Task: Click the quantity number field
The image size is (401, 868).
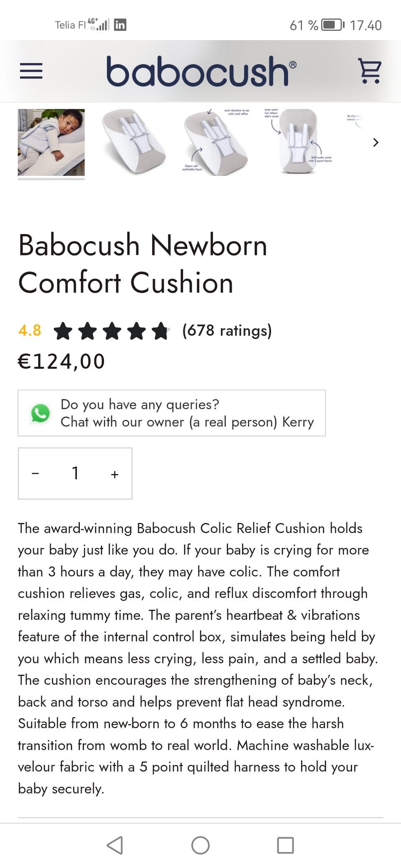Action: point(75,474)
